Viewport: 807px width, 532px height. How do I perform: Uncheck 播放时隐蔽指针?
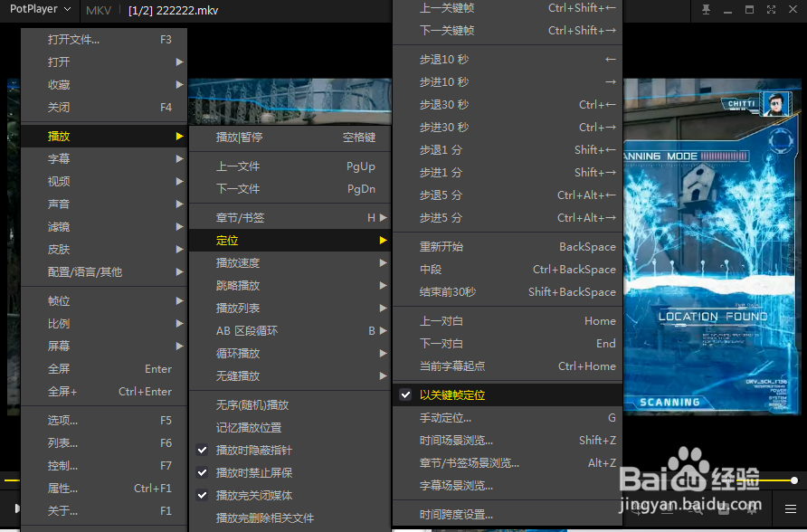point(290,451)
